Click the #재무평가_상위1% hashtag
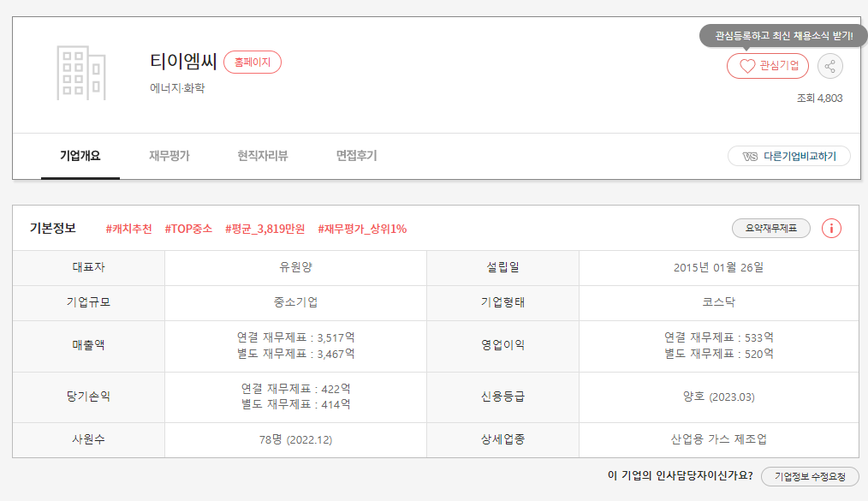The image size is (868, 501). [x=362, y=229]
